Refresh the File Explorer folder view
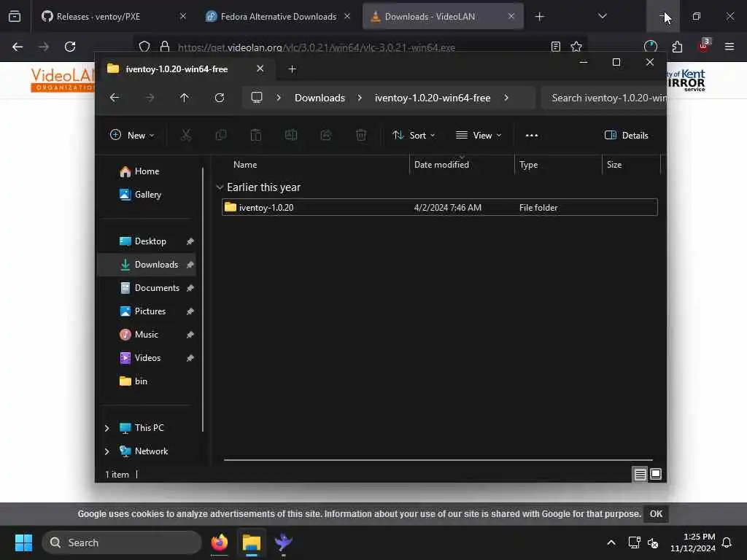747x560 pixels. click(x=219, y=98)
